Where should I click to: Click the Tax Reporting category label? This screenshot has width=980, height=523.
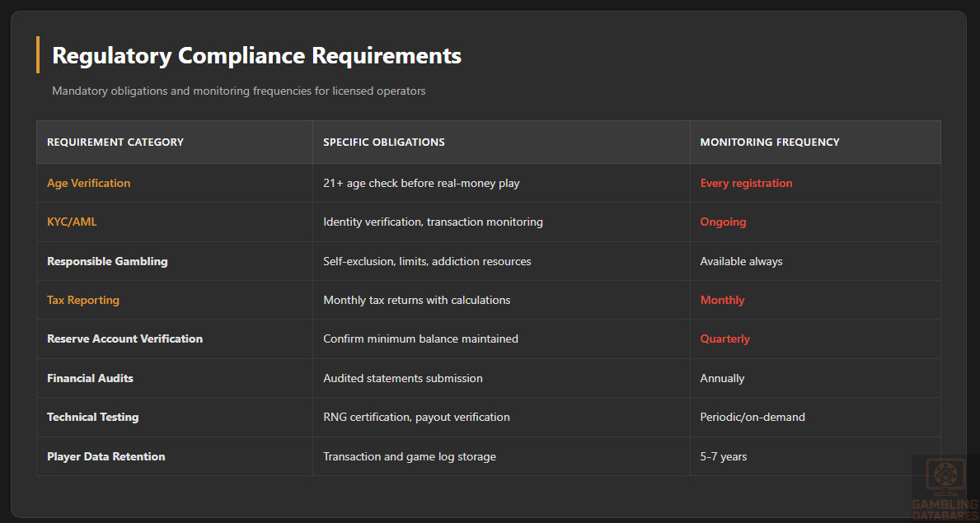point(82,300)
